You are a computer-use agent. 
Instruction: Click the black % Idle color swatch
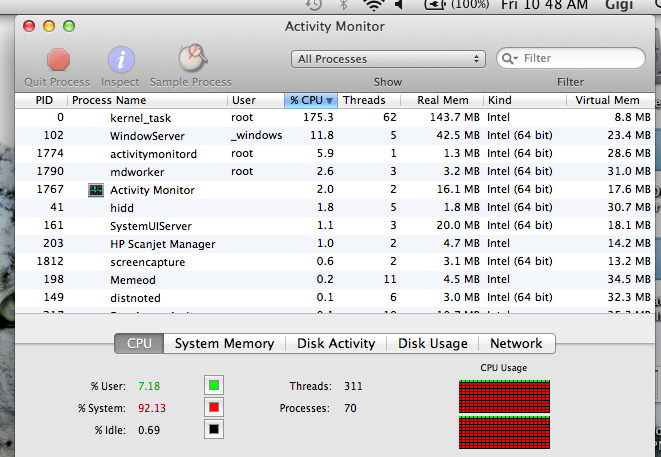coord(214,429)
